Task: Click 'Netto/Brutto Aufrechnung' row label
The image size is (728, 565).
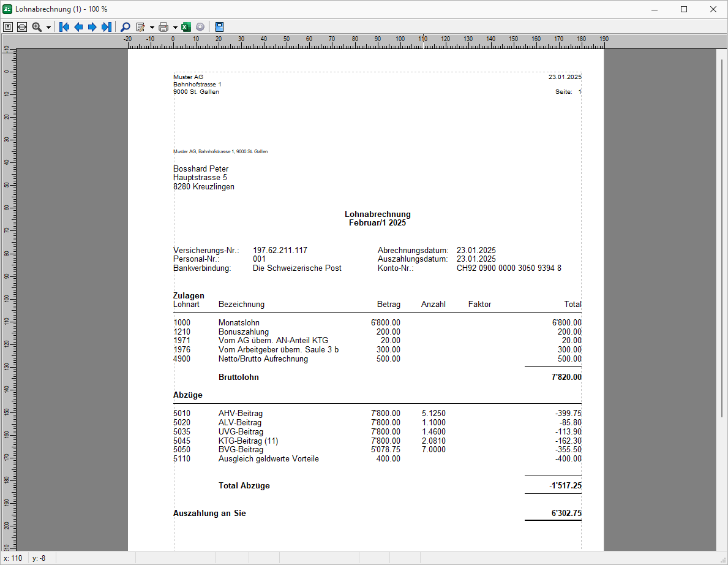Action: [263, 358]
